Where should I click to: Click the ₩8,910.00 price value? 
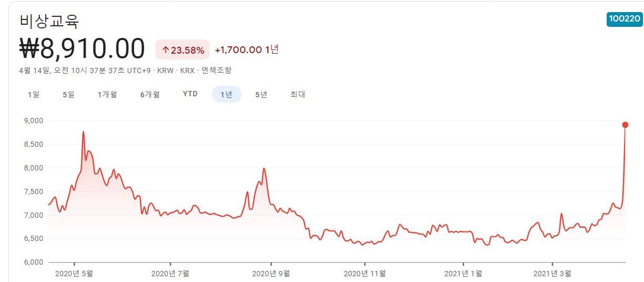point(82,49)
